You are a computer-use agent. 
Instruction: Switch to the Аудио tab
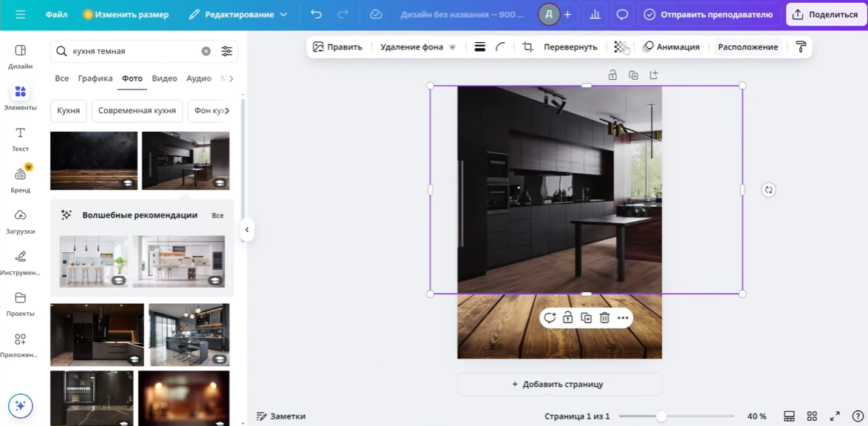pos(199,78)
